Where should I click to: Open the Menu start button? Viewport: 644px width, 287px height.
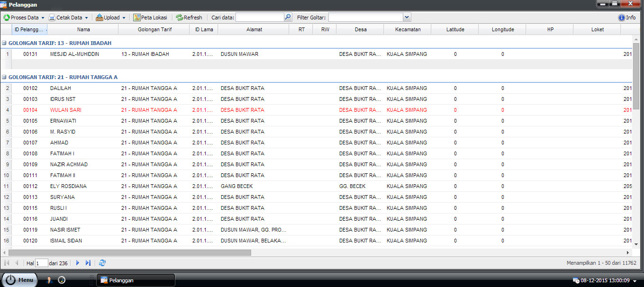(x=20, y=280)
